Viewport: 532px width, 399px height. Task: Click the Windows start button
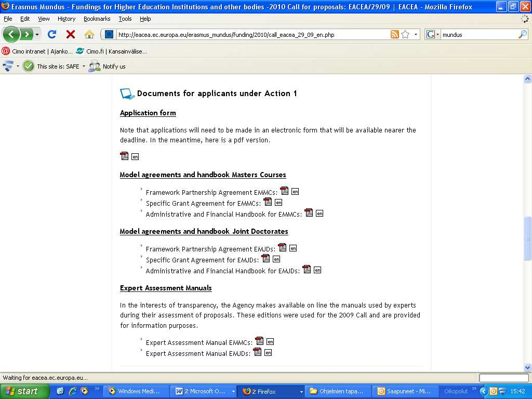click(24, 391)
